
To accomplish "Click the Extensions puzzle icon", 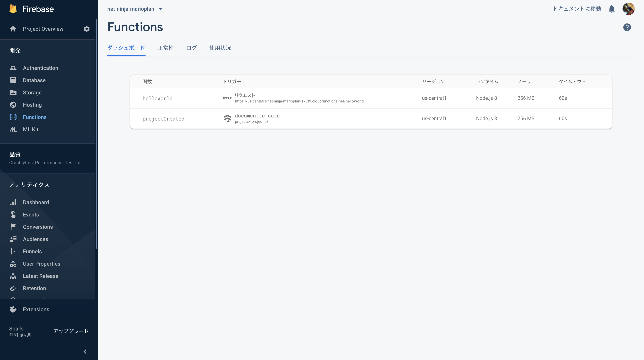I will [13, 309].
